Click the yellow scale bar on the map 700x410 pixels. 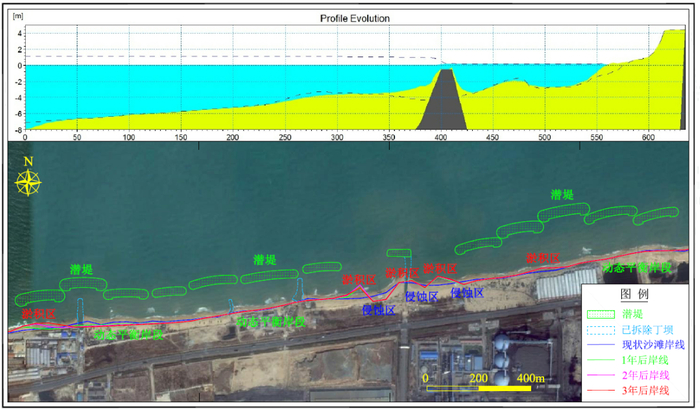pos(478,390)
